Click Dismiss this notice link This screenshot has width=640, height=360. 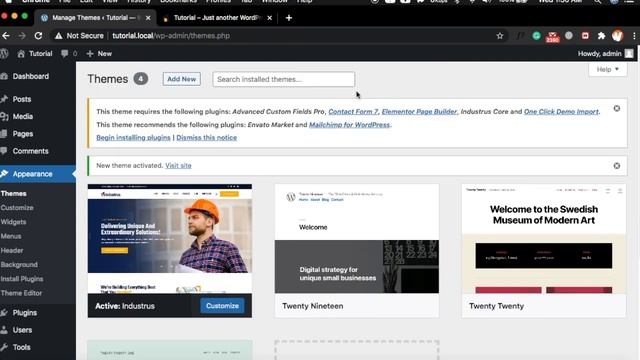(207, 138)
